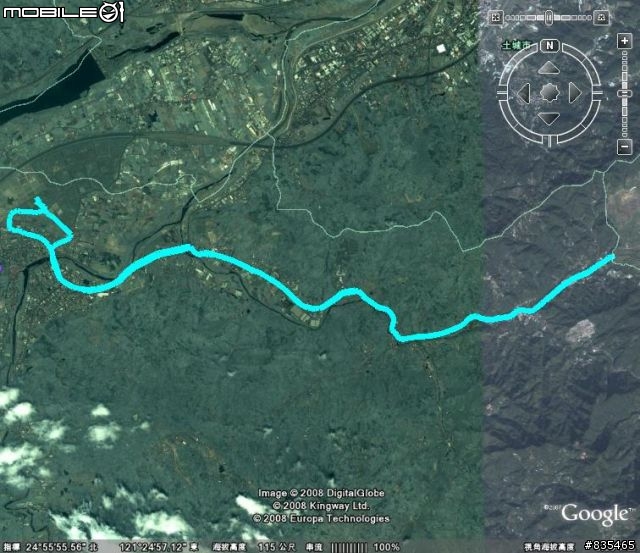Click the N north-reset button on compass

click(x=549, y=45)
